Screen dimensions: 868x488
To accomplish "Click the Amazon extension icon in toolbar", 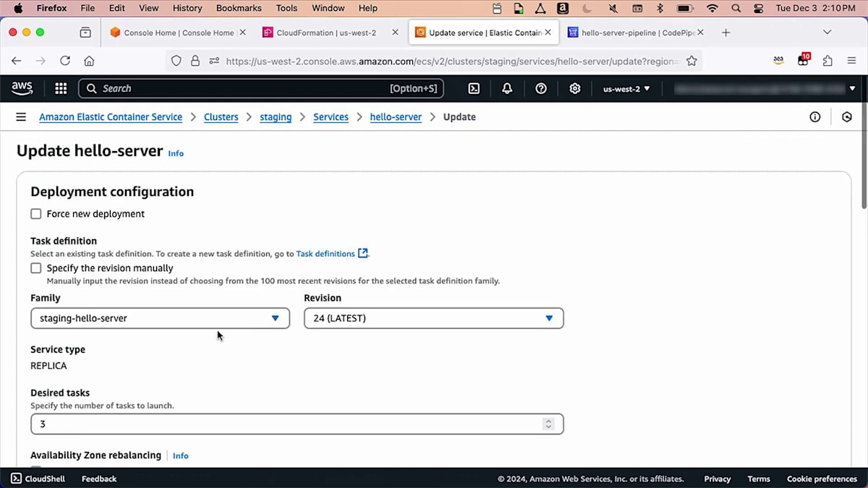I will coord(778,61).
